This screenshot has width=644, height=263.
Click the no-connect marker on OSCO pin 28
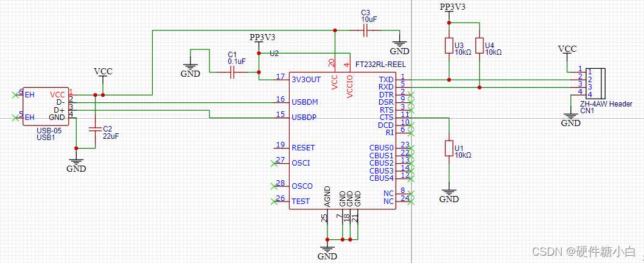(x=274, y=186)
